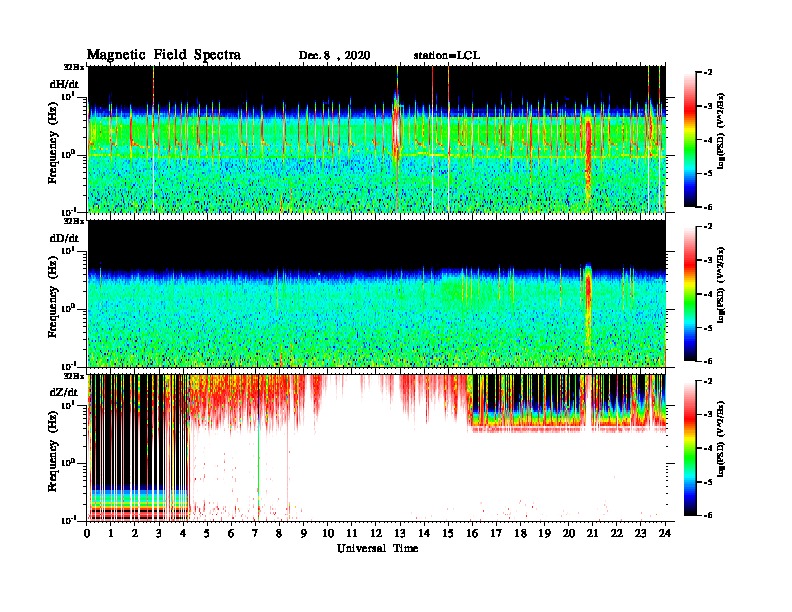Click the '-2' tick on the dH/dt color scale
Image resolution: width=792 pixels, height=612 pixels.
pyautogui.click(x=708, y=73)
